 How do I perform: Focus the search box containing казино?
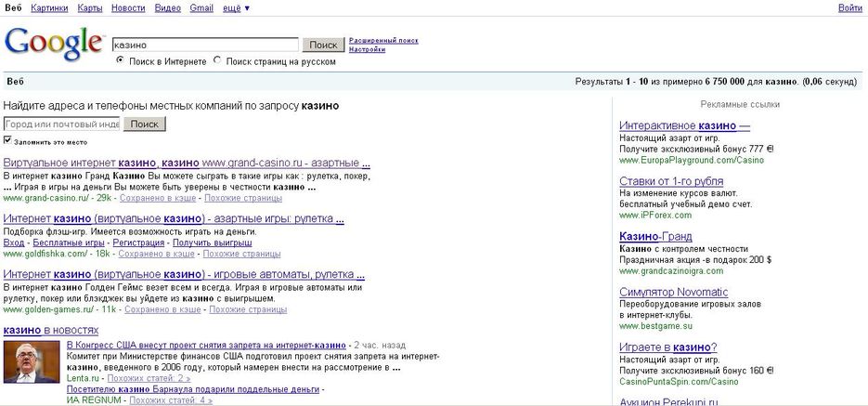205,45
